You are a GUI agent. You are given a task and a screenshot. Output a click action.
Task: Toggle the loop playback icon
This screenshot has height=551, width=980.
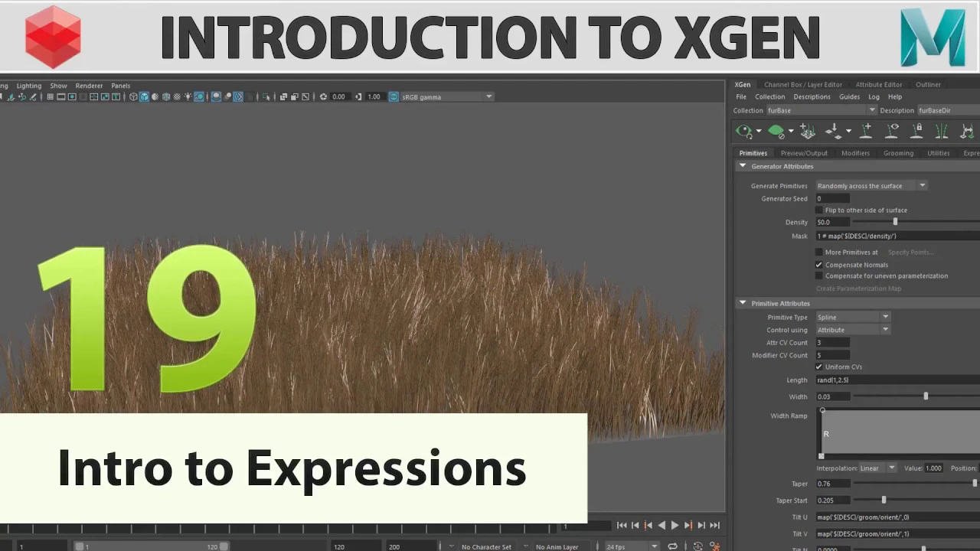tap(672, 546)
